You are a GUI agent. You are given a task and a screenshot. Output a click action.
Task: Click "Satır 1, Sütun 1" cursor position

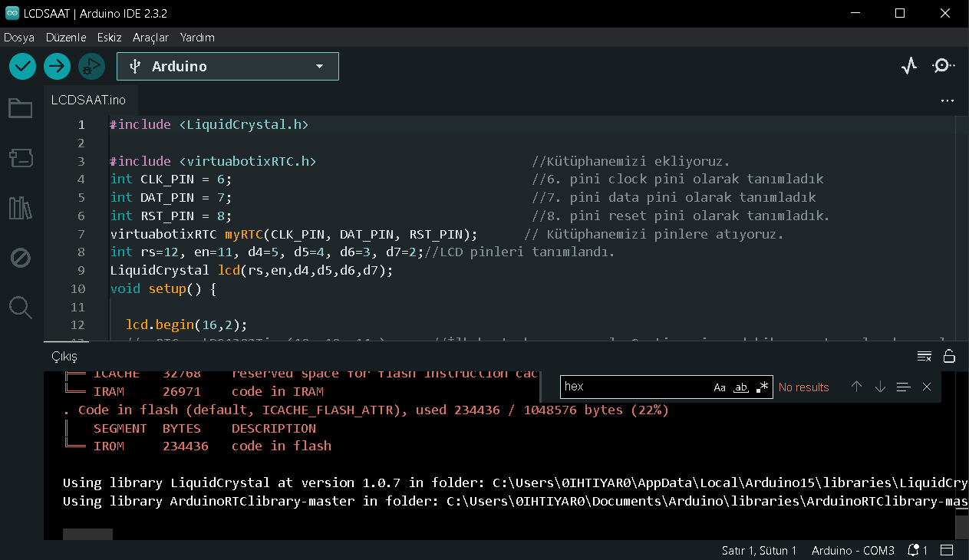coord(759,550)
